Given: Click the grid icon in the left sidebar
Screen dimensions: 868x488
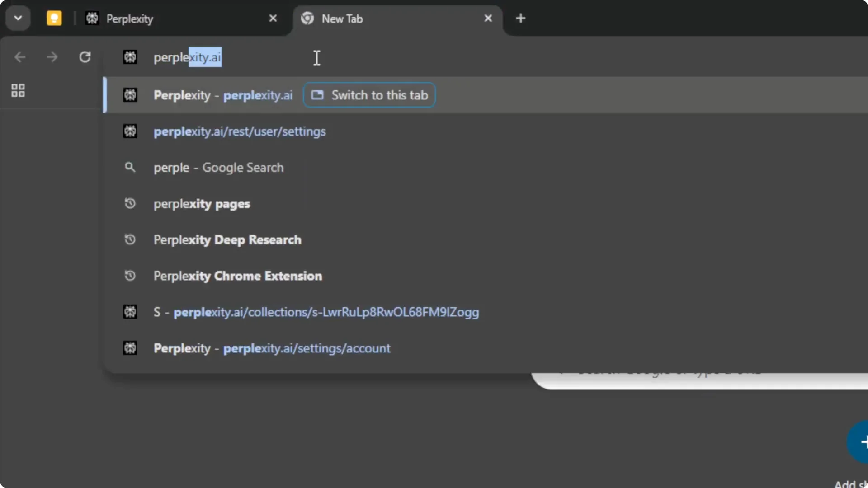Looking at the screenshot, I should (x=18, y=90).
